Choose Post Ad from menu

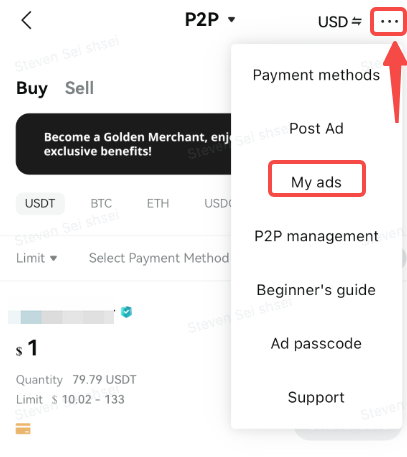(x=316, y=128)
